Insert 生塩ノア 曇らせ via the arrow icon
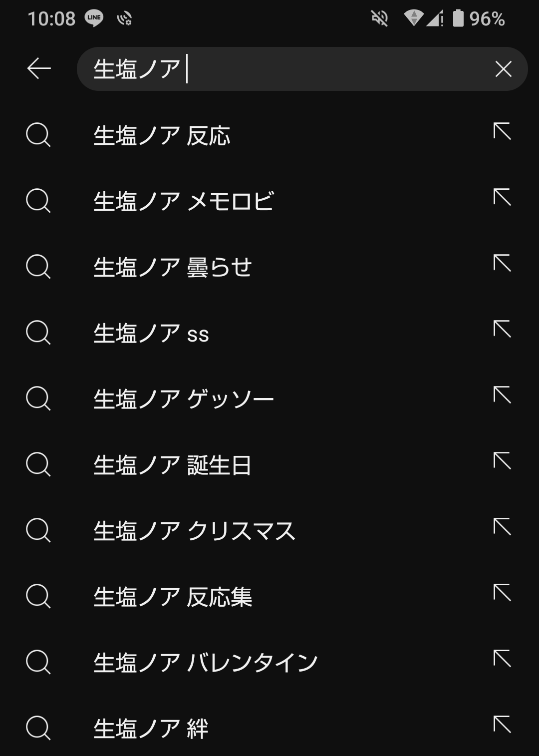Viewport: 539px width, 756px height. tap(502, 263)
